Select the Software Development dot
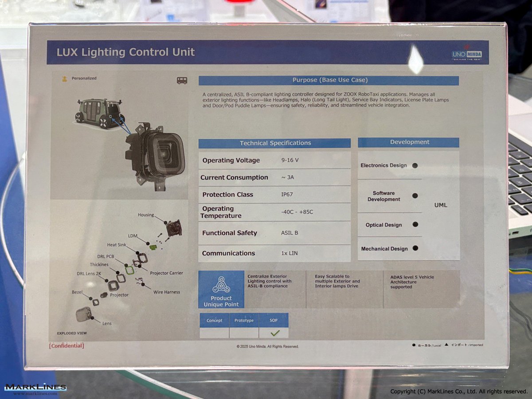 [x=415, y=196]
